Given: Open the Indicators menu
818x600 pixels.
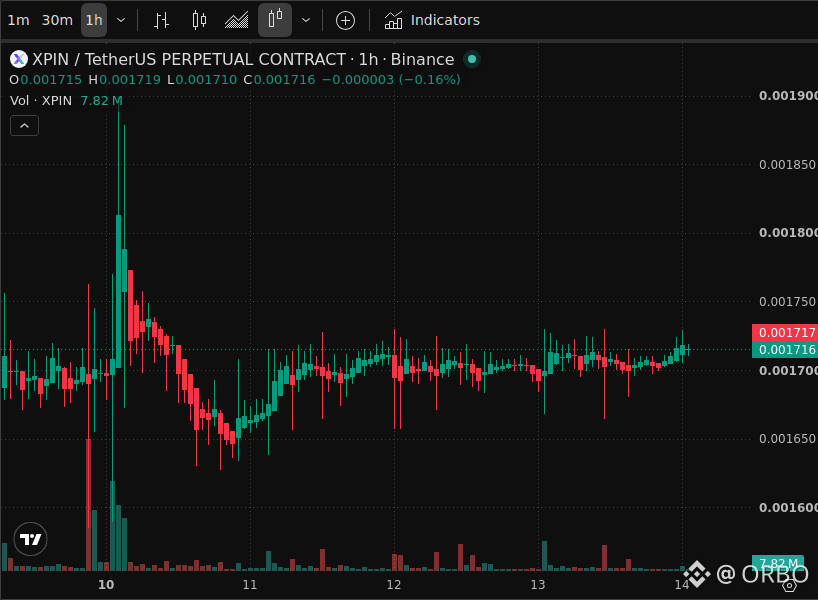Looking at the screenshot, I should (432, 20).
